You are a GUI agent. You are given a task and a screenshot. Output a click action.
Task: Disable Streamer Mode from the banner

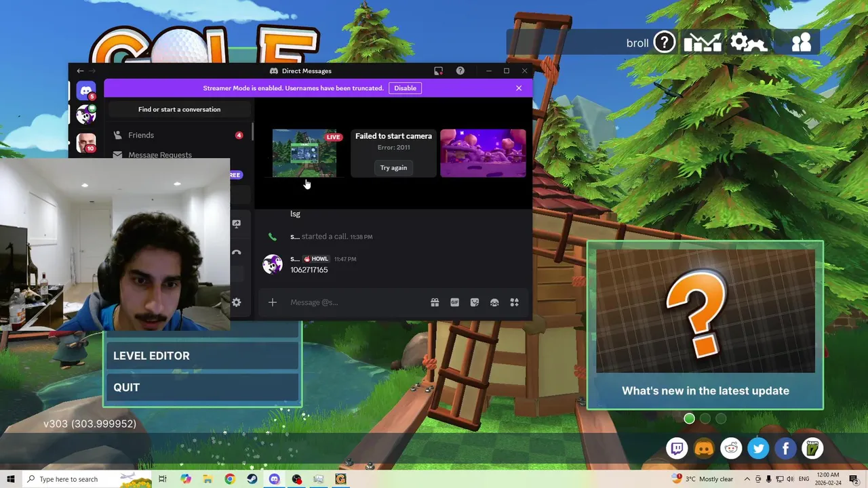click(x=405, y=88)
